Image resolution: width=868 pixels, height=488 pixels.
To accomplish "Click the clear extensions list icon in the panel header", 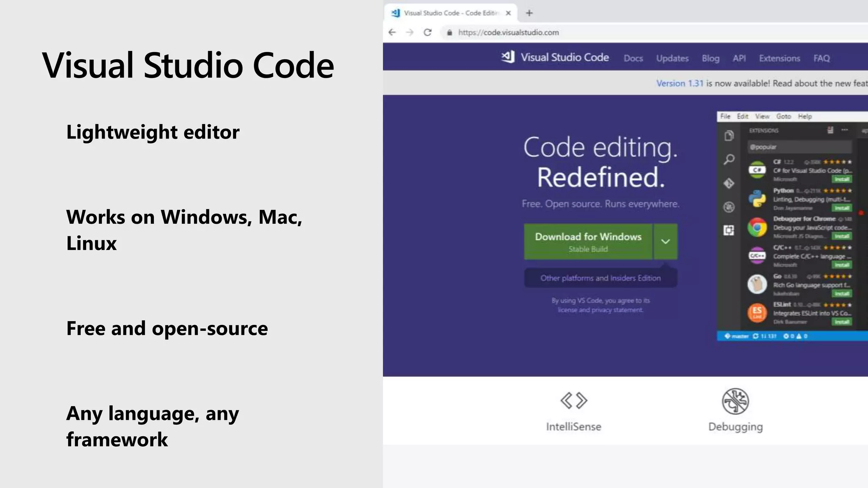I will 831,130.
